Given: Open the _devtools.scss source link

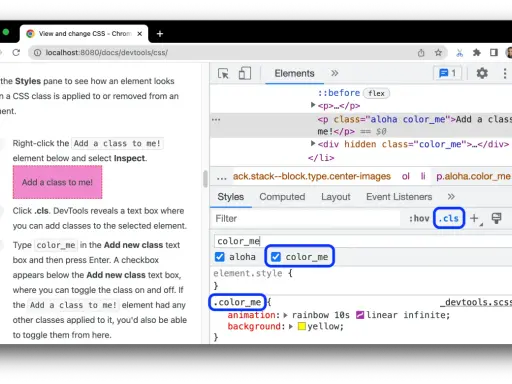Looking at the screenshot, I should (476, 302).
